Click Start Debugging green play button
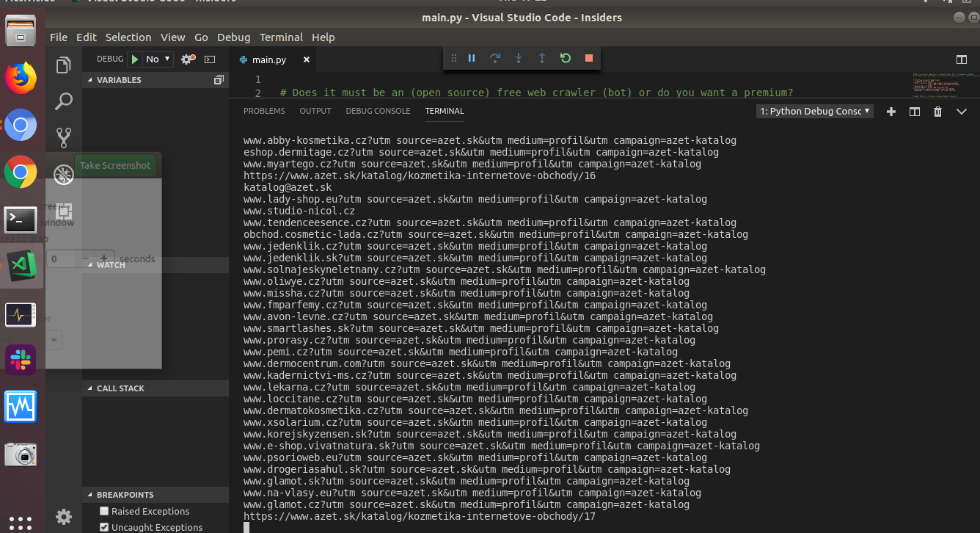This screenshot has height=533, width=980. coord(136,59)
